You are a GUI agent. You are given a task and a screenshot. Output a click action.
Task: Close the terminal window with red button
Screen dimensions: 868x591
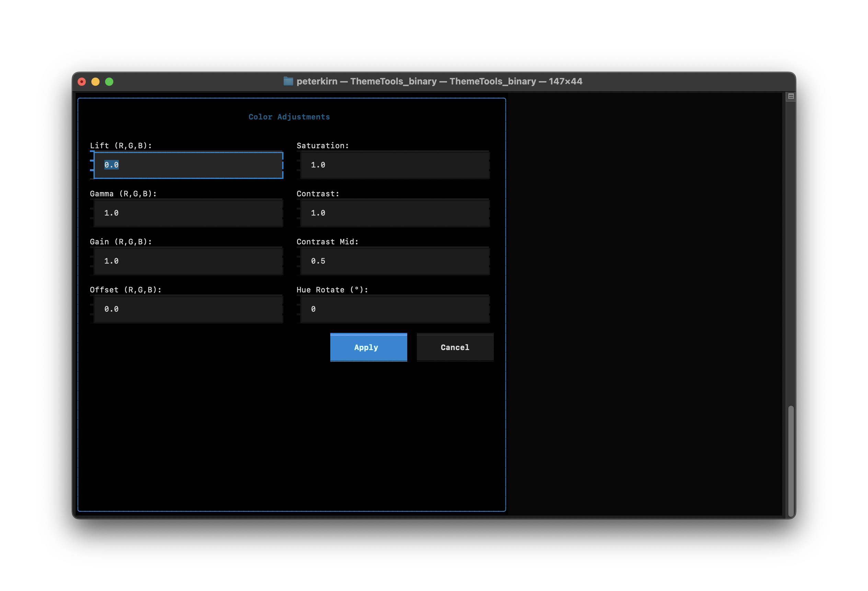[82, 82]
